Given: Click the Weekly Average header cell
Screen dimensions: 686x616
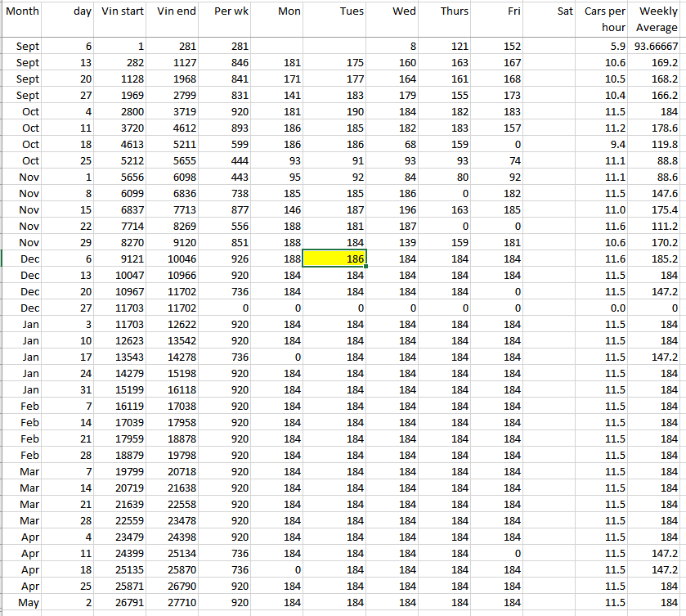Looking at the screenshot, I should pos(657,19).
